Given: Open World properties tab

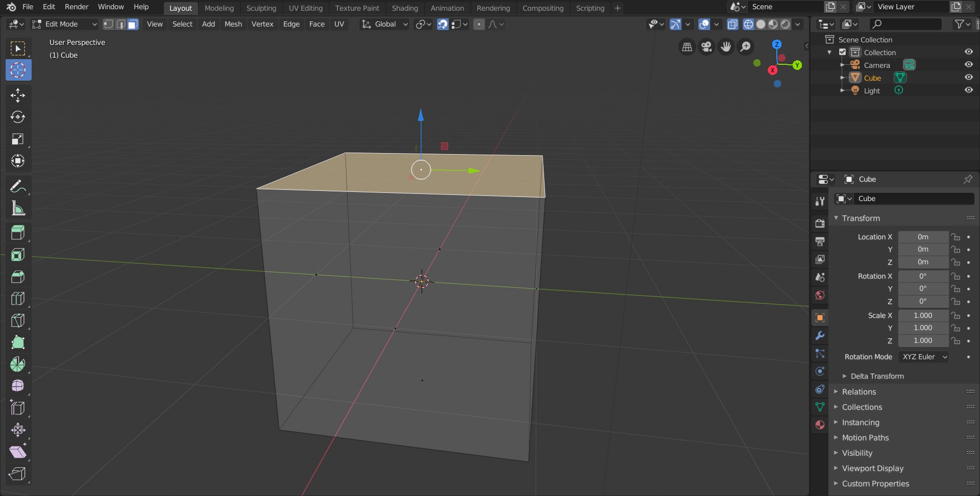Looking at the screenshot, I should (820, 295).
